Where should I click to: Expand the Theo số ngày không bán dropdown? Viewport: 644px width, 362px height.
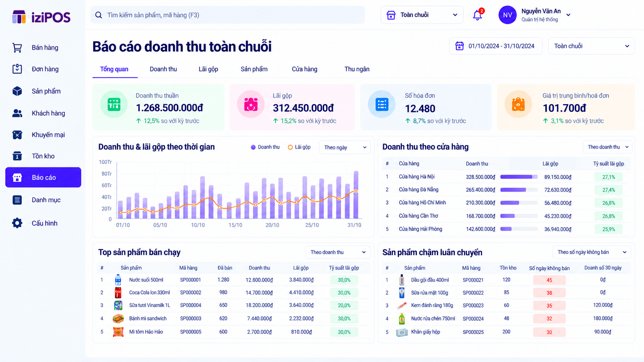592,252
